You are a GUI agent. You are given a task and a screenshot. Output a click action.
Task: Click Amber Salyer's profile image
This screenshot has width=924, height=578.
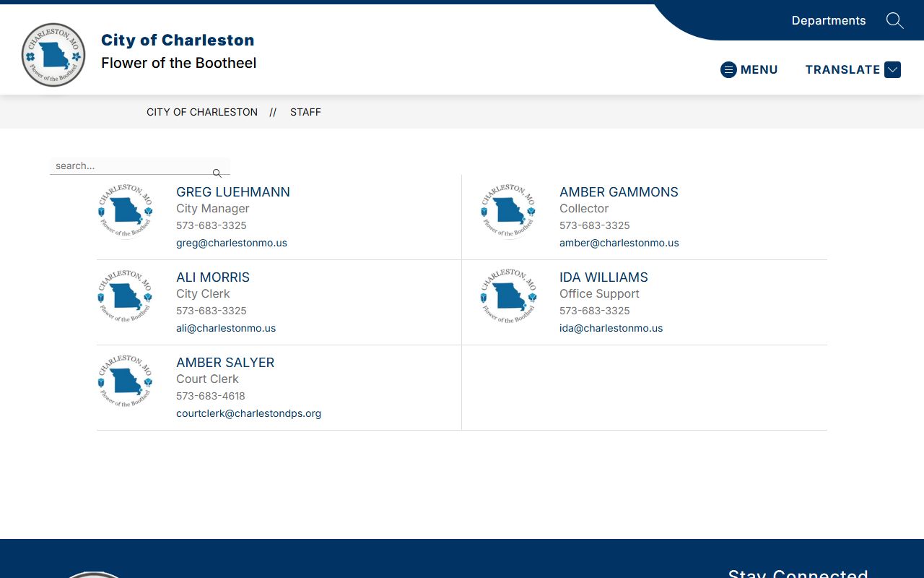point(126,381)
